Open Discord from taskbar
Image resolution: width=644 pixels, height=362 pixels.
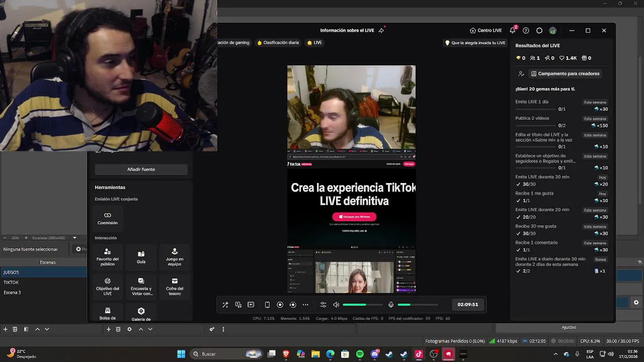pos(374,354)
